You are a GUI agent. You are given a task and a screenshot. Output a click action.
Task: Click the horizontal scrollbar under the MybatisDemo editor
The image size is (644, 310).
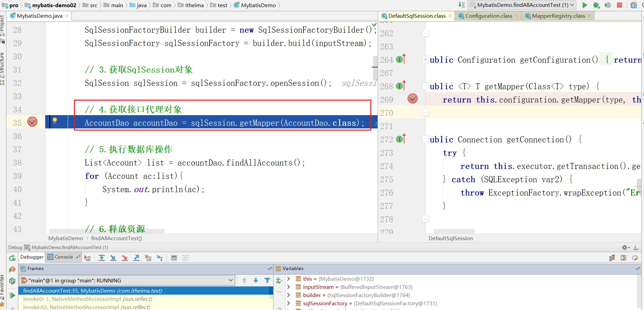pos(107,231)
